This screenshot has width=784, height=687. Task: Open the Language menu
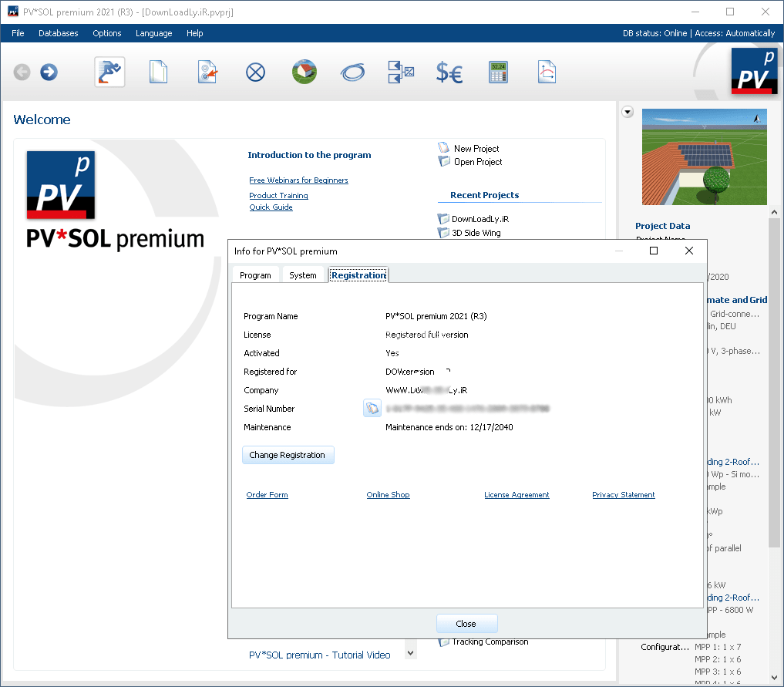[x=154, y=33]
